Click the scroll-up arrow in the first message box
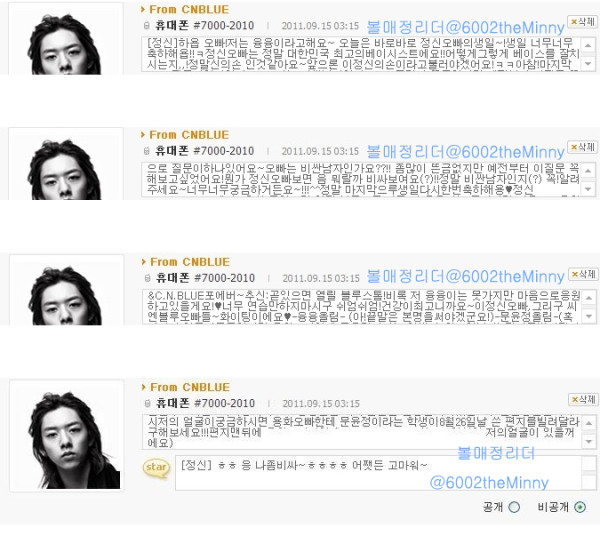The height and width of the screenshot is (536, 600). tap(589, 45)
